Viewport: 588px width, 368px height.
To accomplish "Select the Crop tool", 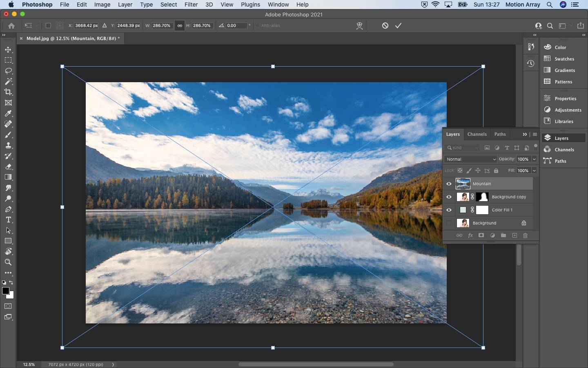I will coord(8,92).
